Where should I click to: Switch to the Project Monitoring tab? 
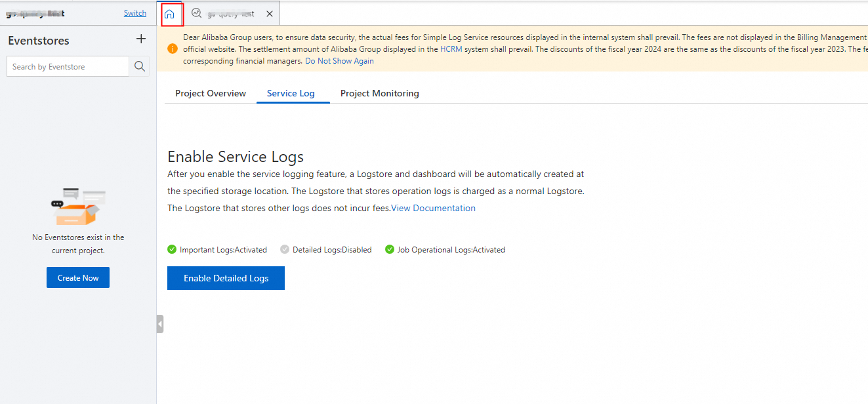pyautogui.click(x=379, y=93)
